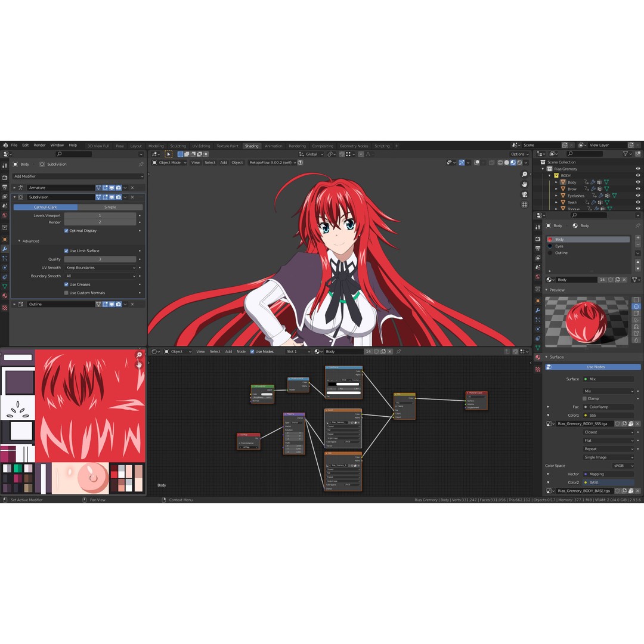Open Texture checker tab in left panel
The width and height of the screenshot is (644, 644).
click(x=5, y=308)
